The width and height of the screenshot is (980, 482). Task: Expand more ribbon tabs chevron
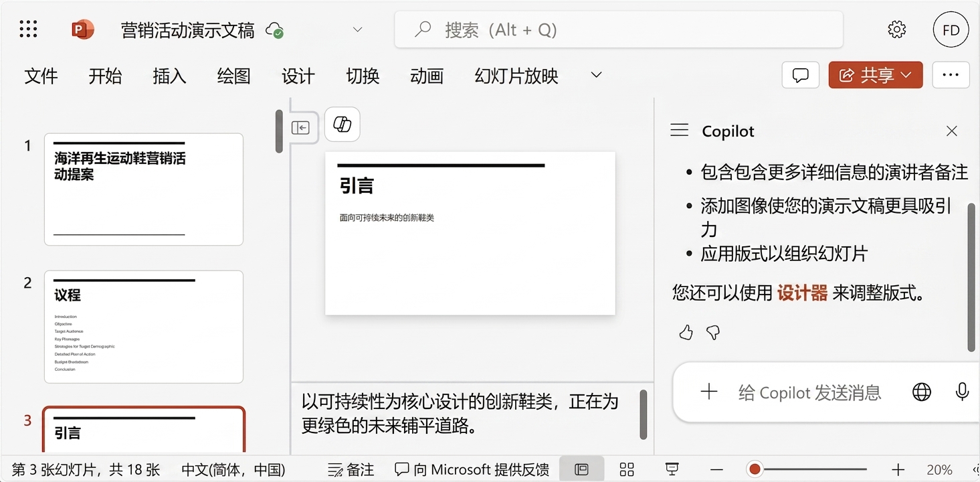(x=596, y=75)
